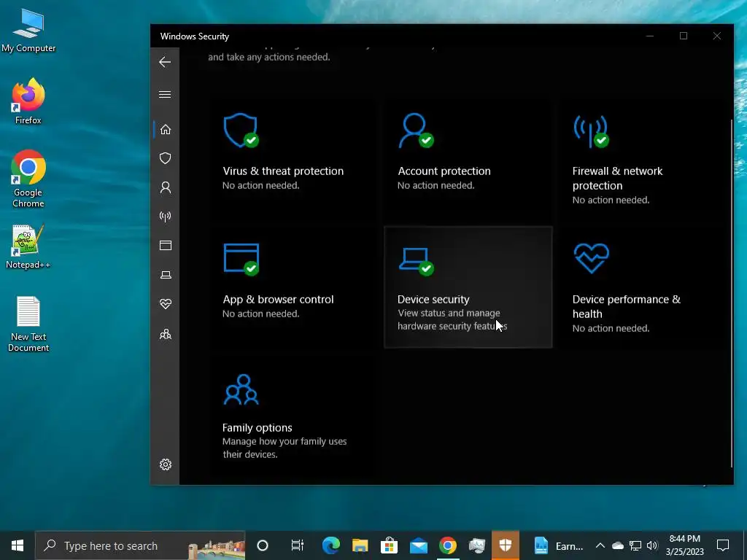Click the large Firewall & network antenna icon

591,131
